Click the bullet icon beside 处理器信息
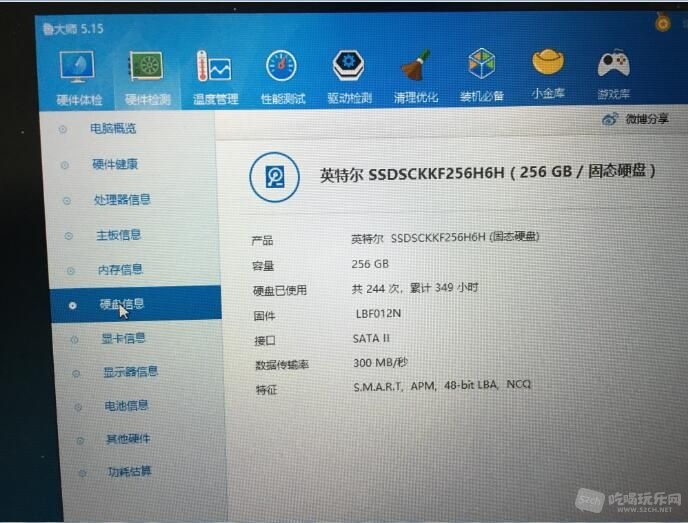Image resolution: width=688 pixels, height=523 pixels. [67, 201]
